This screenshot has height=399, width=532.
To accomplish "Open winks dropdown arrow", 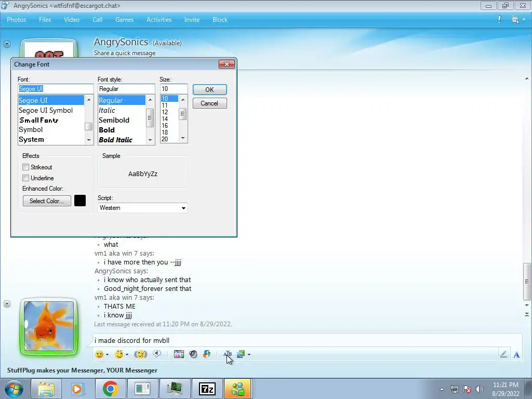I will [x=127, y=354].
